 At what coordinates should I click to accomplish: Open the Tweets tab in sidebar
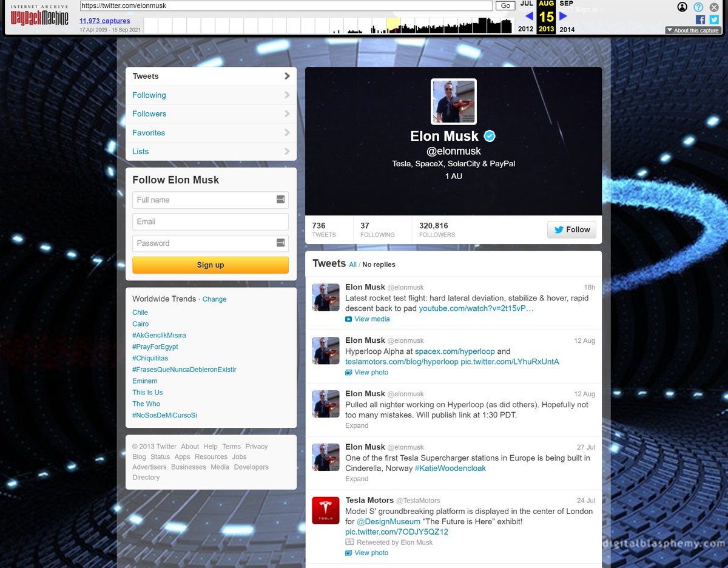211,76
